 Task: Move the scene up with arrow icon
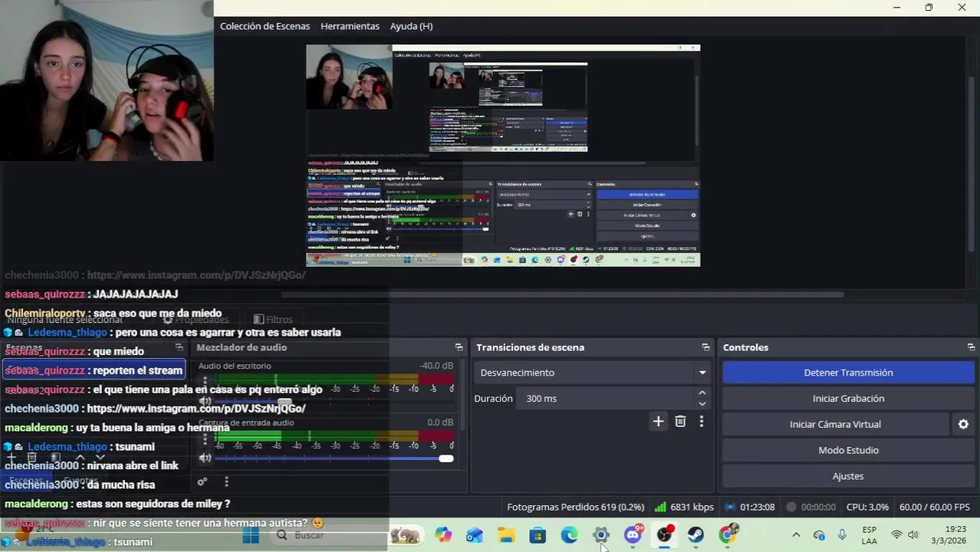(x=80, y=458)
